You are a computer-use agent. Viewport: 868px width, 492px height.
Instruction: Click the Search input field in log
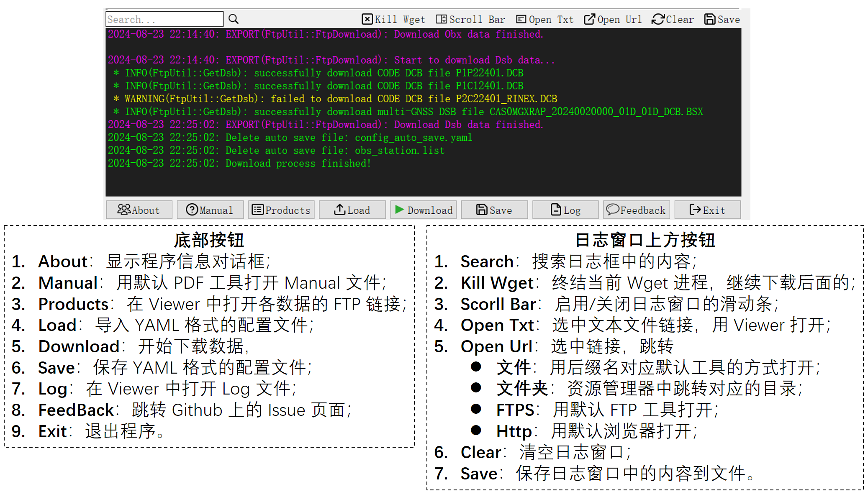pyautogui.click(x=164, y=20)
